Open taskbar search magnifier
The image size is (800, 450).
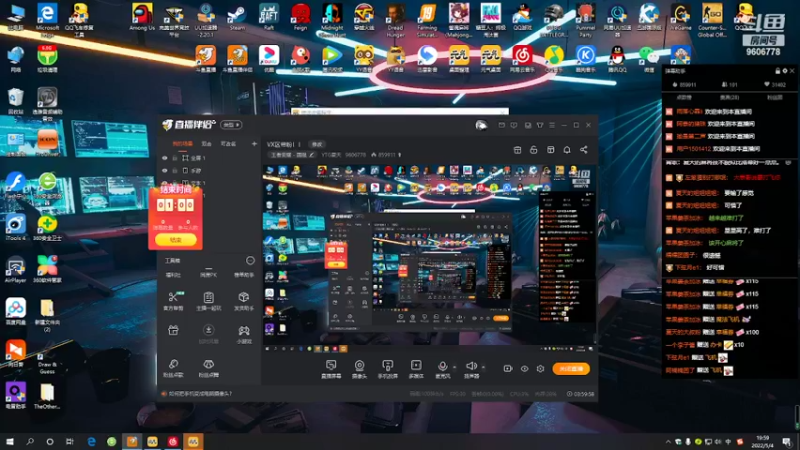point(30,442)
